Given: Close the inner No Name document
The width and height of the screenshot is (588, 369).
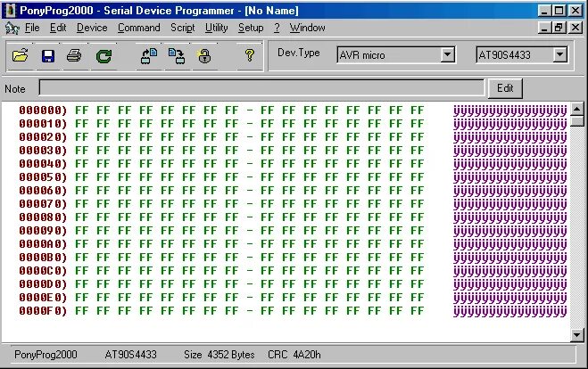Looking at the screenshot, I should (576, 28).
